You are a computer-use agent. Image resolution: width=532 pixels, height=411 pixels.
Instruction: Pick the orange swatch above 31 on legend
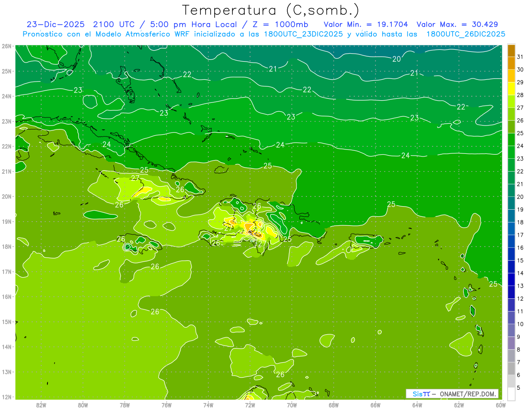pos(511,51)
